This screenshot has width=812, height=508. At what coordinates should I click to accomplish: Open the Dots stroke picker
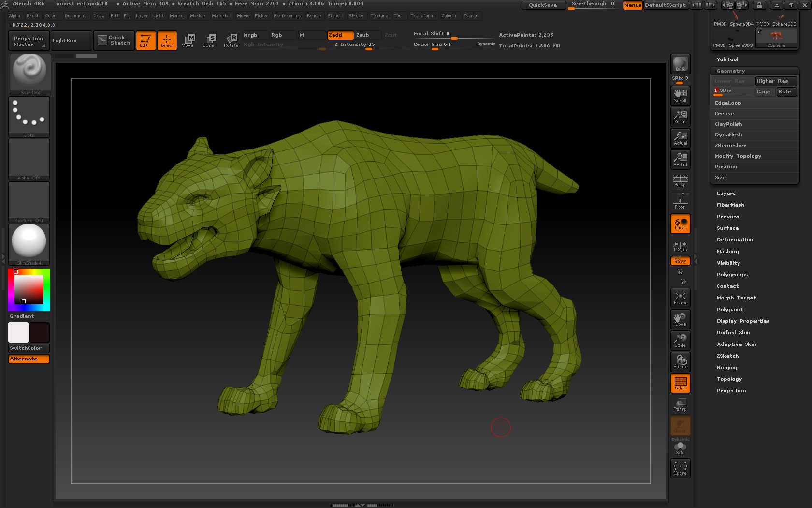[29, 117]
